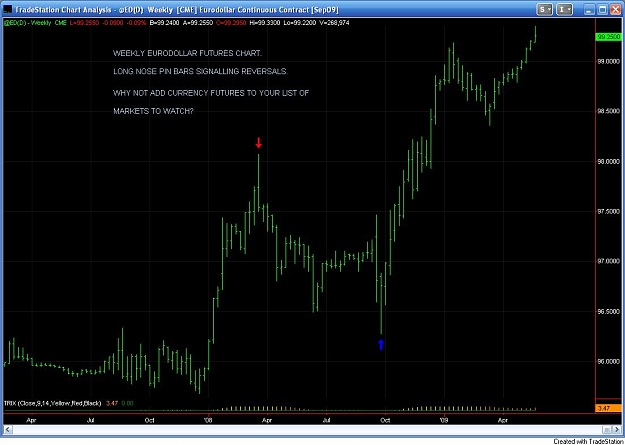Minimize the Chart Analysis window

pyautogui.click(x=590, y=9)
